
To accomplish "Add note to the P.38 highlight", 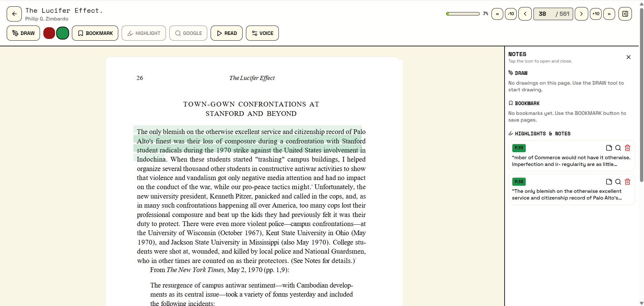I will [609, 182].
